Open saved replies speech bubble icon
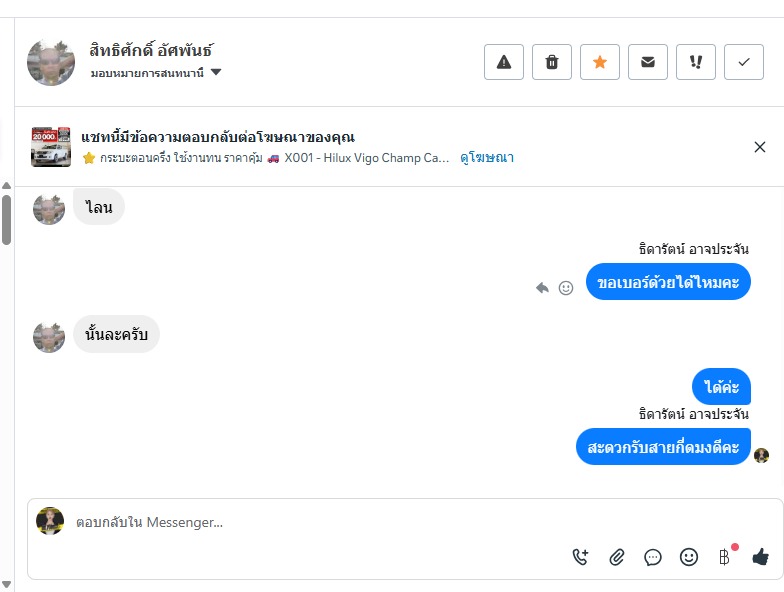 pyautogui.click(x=653, y=557)
